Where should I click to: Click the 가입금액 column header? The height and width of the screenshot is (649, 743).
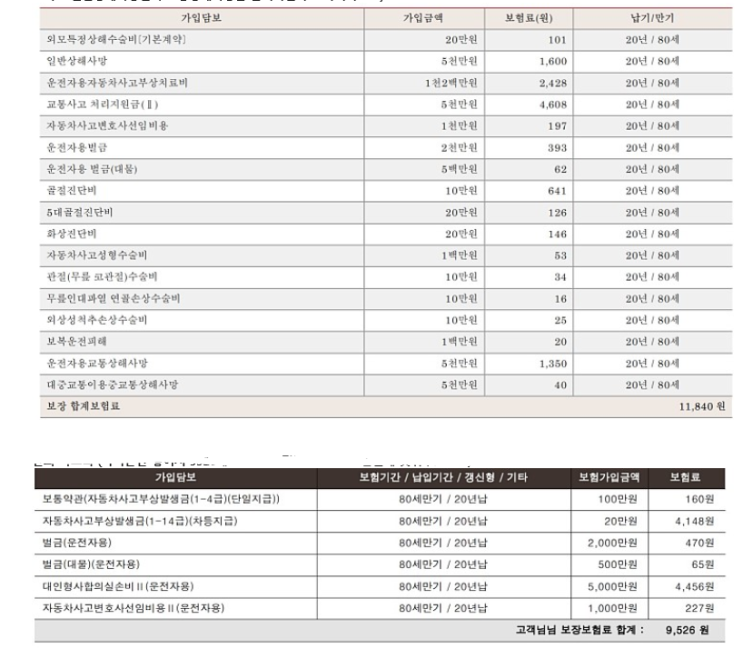tap(423, 18)
